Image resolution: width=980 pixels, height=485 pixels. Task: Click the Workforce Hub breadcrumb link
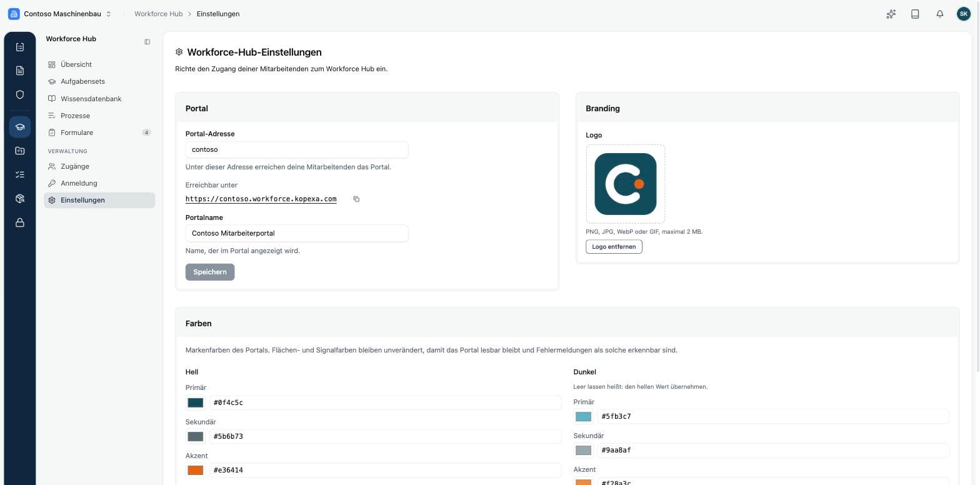click(158, 14)
